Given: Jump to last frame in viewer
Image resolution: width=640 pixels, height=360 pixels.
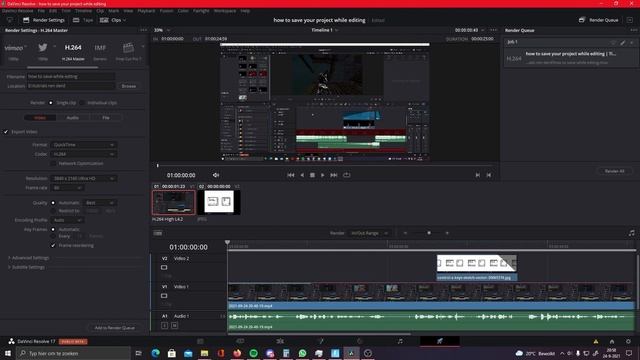Looking at the screenshot, I should (x=334, y=175).
